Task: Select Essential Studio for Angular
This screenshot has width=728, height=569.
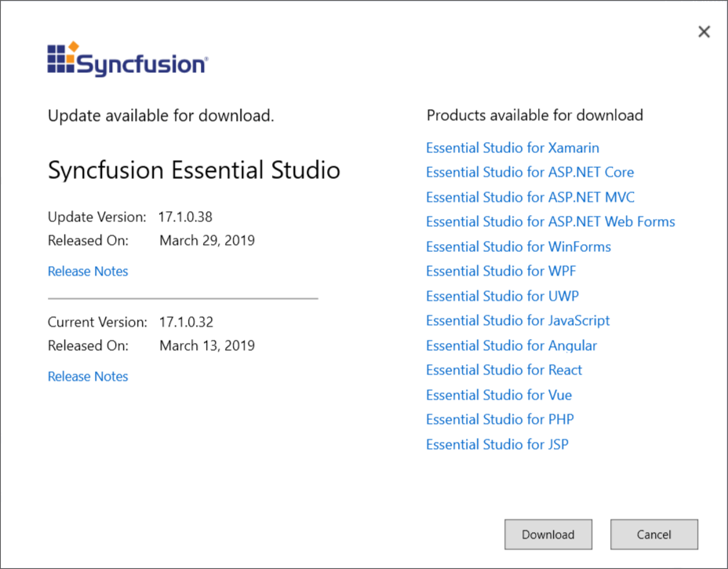Action: [x=511, y=346]
